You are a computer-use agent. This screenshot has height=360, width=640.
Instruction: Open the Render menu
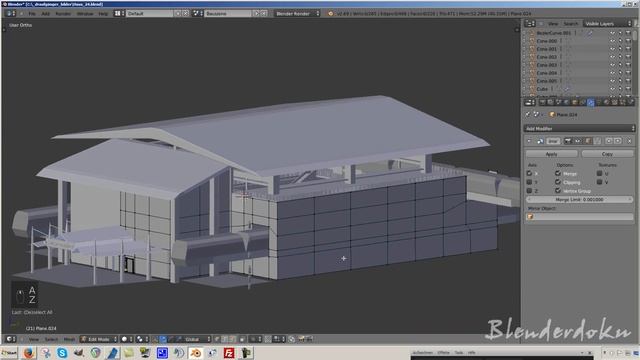tap(63, 13)
